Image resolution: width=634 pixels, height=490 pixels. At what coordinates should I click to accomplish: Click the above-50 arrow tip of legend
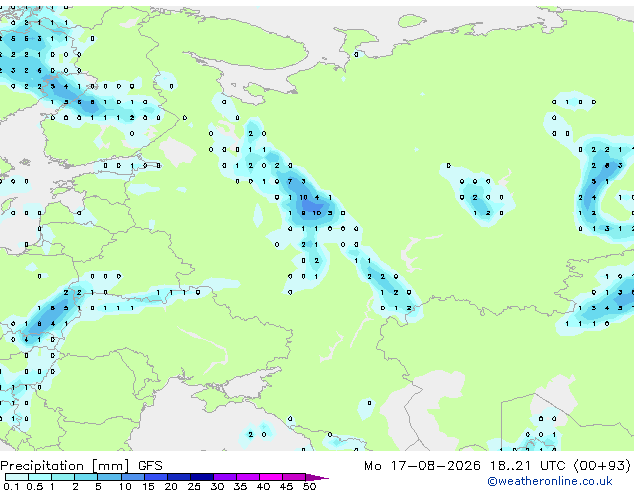[x=317, y=477]
